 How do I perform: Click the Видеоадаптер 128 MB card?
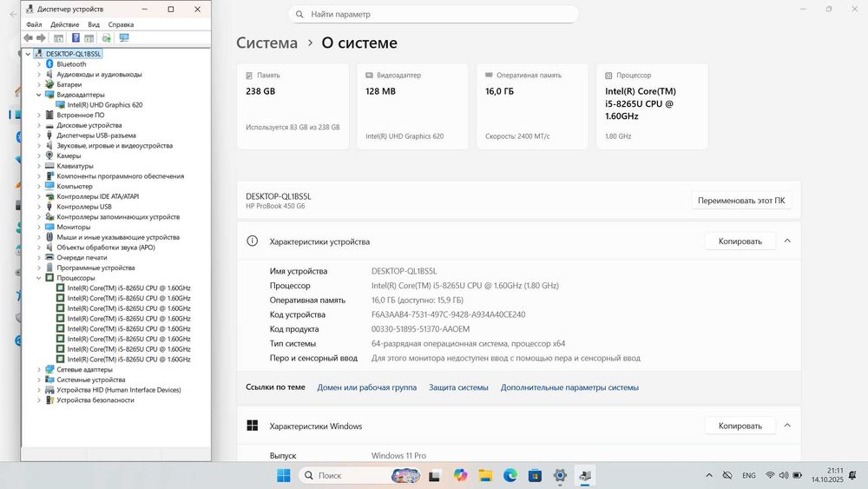(412, 106)
